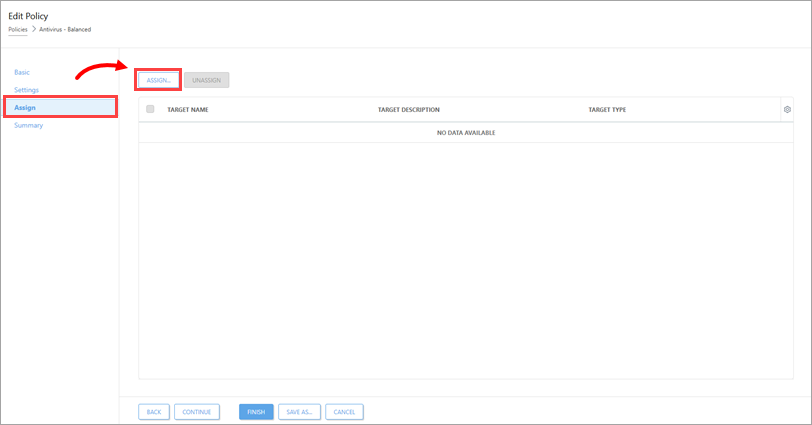The image size is (812, 425).
Task: Cancel editing with the CANCEL button
Action: coord(344,411)
